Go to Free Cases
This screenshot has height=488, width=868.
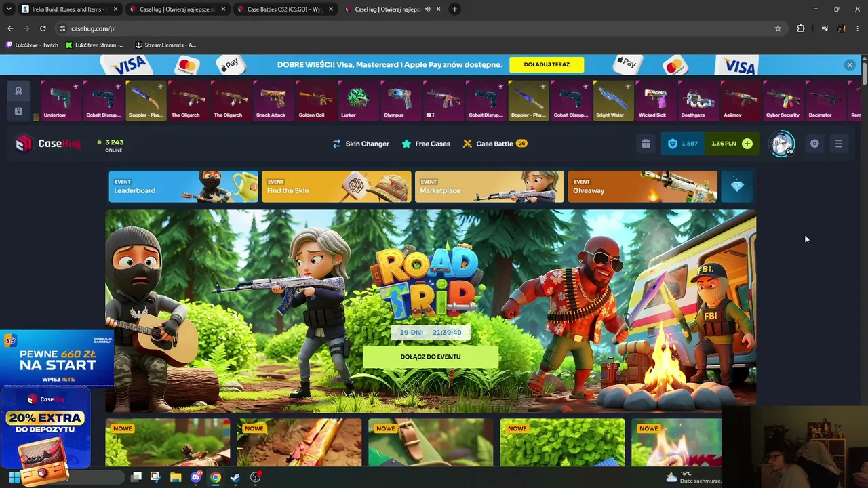click(x=426, y=144)
